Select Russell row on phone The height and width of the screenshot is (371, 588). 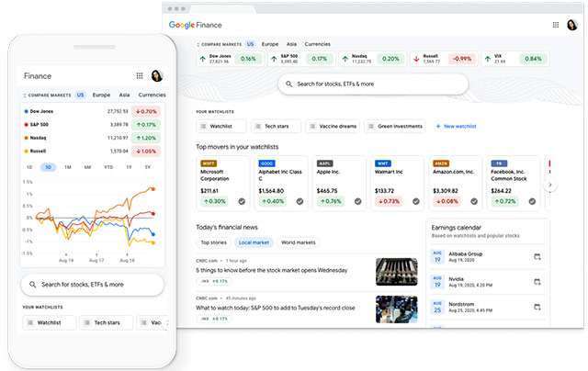(92, 151)
